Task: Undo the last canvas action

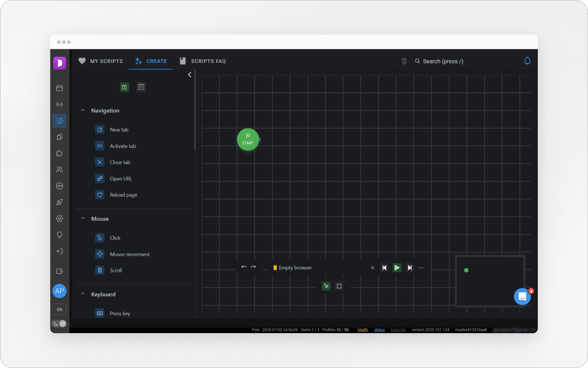Action: pos(244,267)
